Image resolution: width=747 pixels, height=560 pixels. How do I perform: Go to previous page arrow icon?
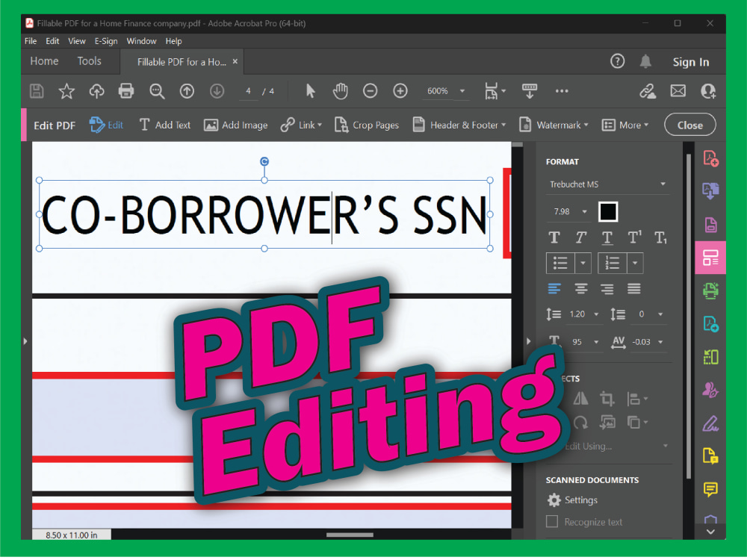point(187,91)
